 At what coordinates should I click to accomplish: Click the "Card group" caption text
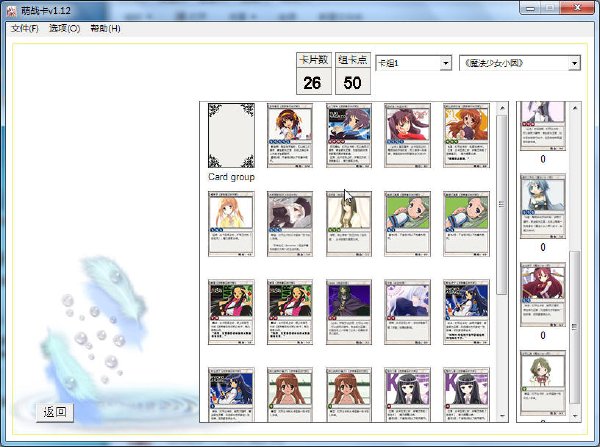tap(232, 177)
